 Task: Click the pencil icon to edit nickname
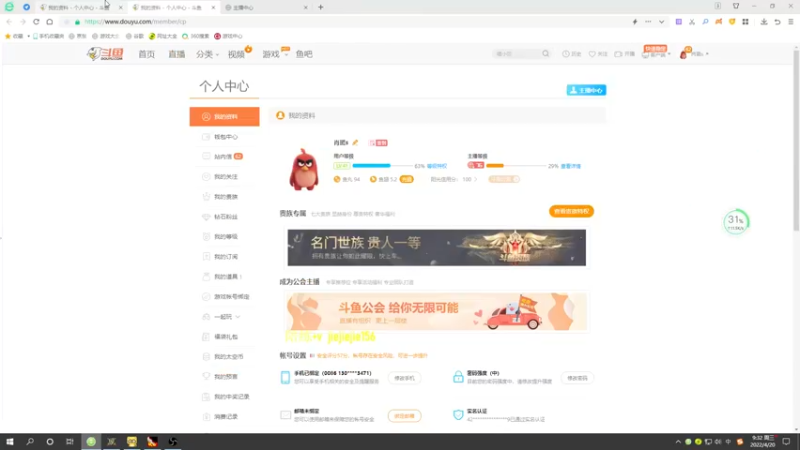[356, 143]
